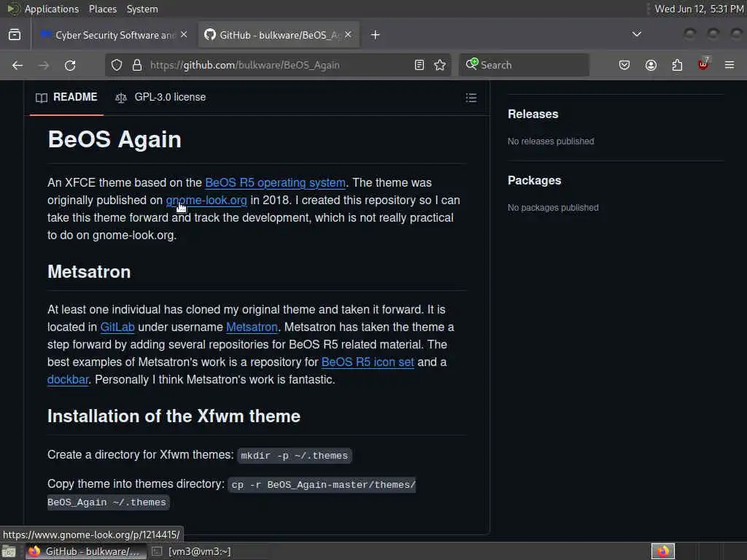Click the Metsatron section heading
This screenshot has height=560, width=747.
click(89, 272)
